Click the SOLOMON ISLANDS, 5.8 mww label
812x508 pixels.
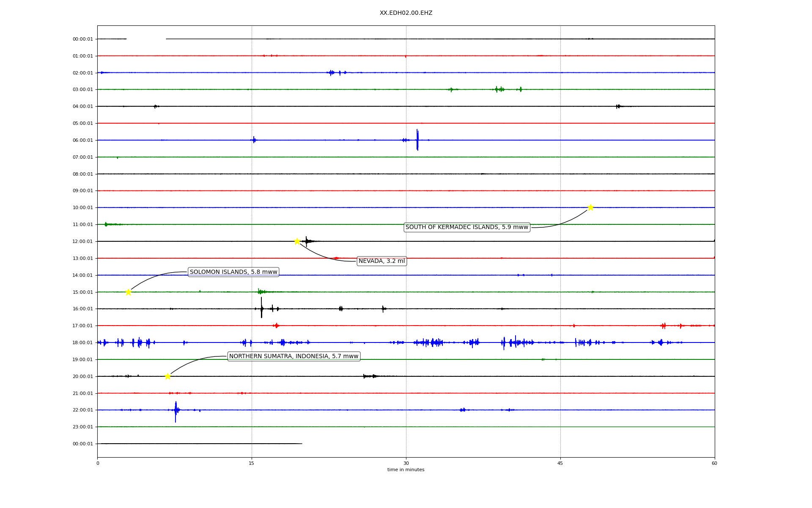(233, 272)
